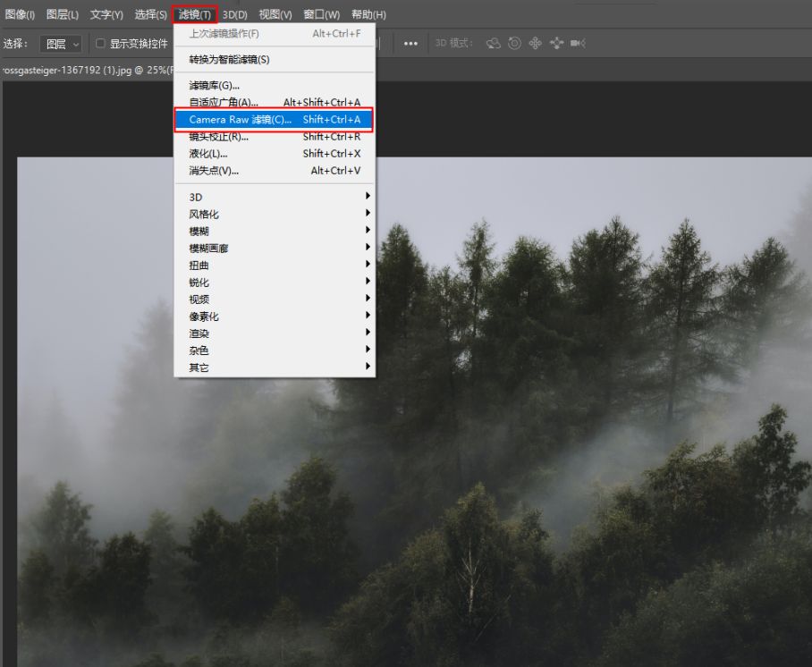The image size is (812, 667).
Task: Open the 消失点(V)... filter
Action: click(x=274, y=171)
